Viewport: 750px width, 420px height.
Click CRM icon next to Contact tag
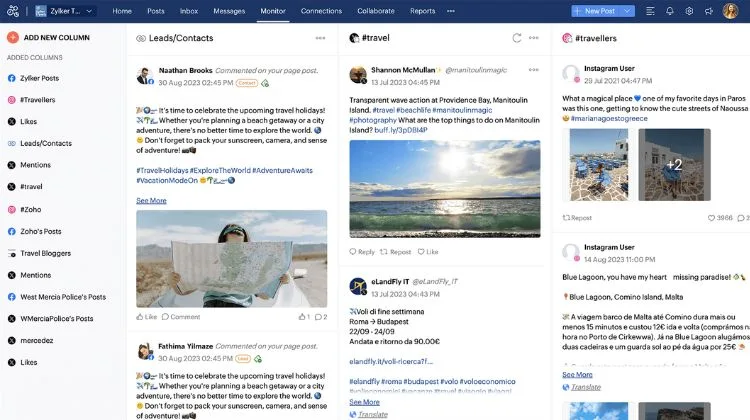(x=265, y=83)
